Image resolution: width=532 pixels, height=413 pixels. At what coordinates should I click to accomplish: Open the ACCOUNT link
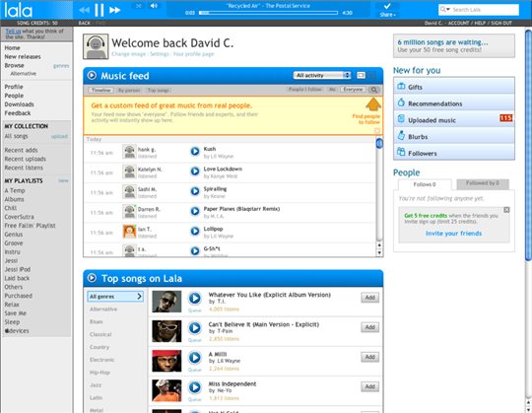[458, 23]
